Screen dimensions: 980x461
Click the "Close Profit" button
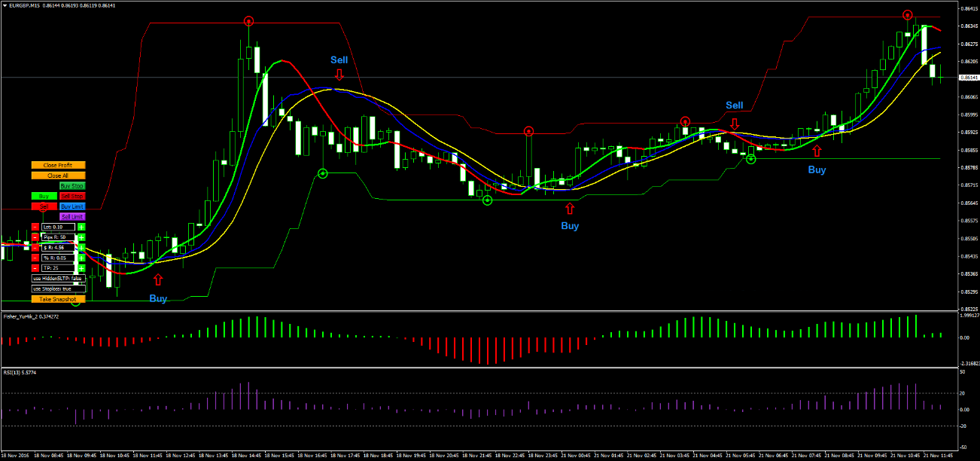[x=58, y=165]
